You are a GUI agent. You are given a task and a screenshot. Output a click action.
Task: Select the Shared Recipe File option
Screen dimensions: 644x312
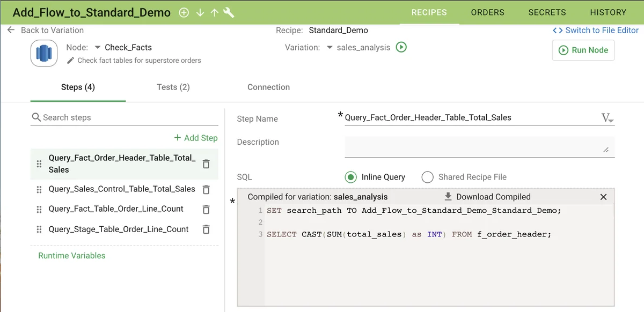coord(427,177)
